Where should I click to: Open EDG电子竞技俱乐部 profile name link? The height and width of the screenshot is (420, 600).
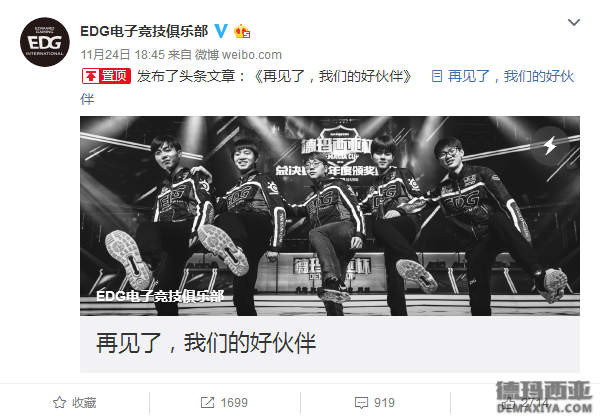click(x=144, y=31)
